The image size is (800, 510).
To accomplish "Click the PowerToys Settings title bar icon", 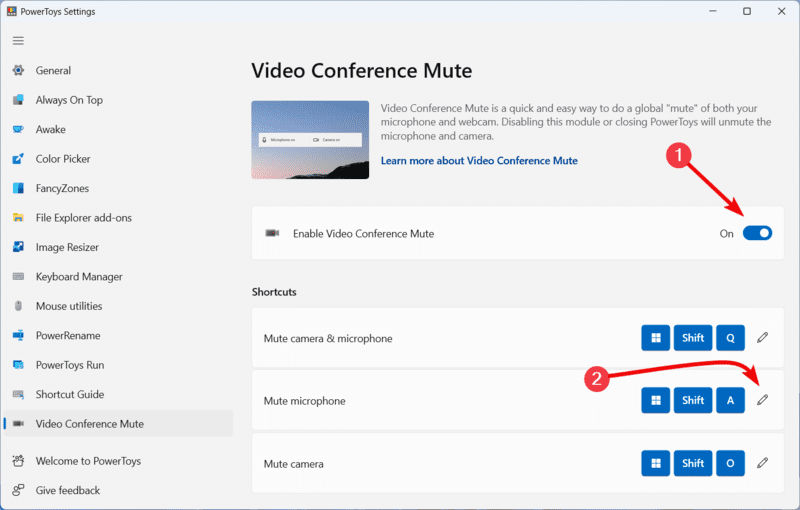I will click(x=11, y=11).
